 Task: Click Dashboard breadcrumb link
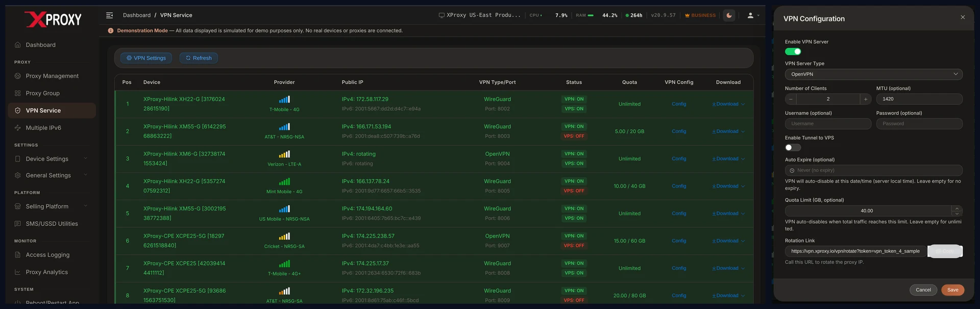pyautogui.click(x=137, y=15)
